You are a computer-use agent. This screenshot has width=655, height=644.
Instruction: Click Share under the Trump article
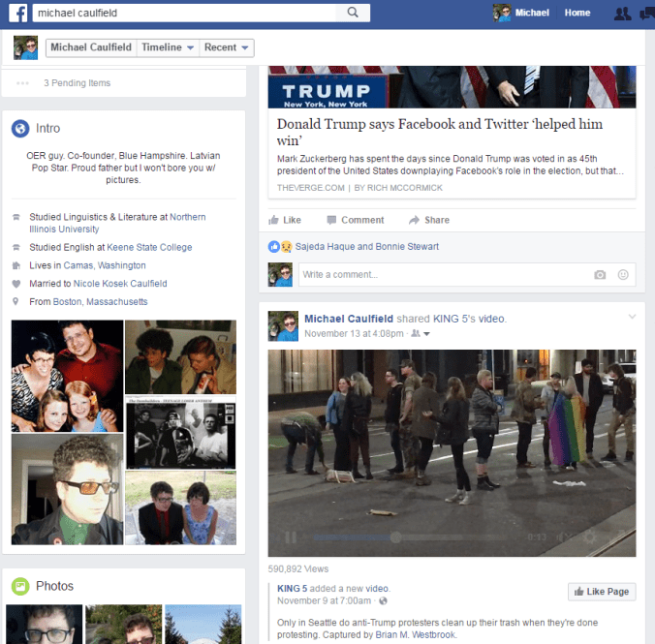pyautogui.click(x=429, y=220)
